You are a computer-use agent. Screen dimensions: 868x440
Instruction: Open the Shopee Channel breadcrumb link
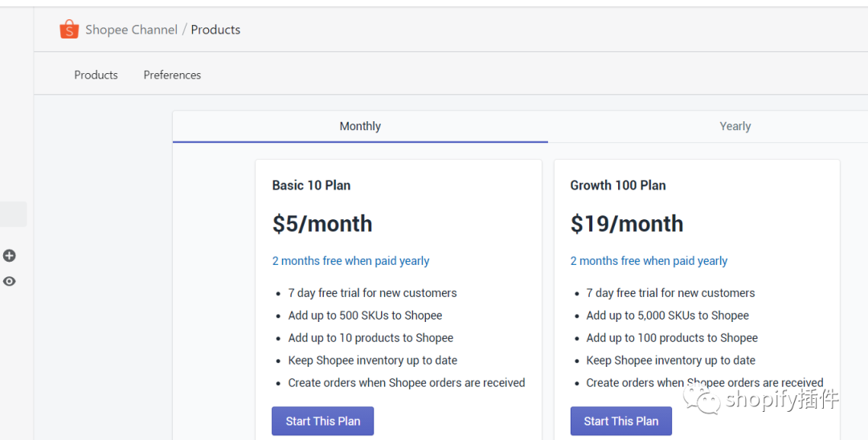pos(131,30)
